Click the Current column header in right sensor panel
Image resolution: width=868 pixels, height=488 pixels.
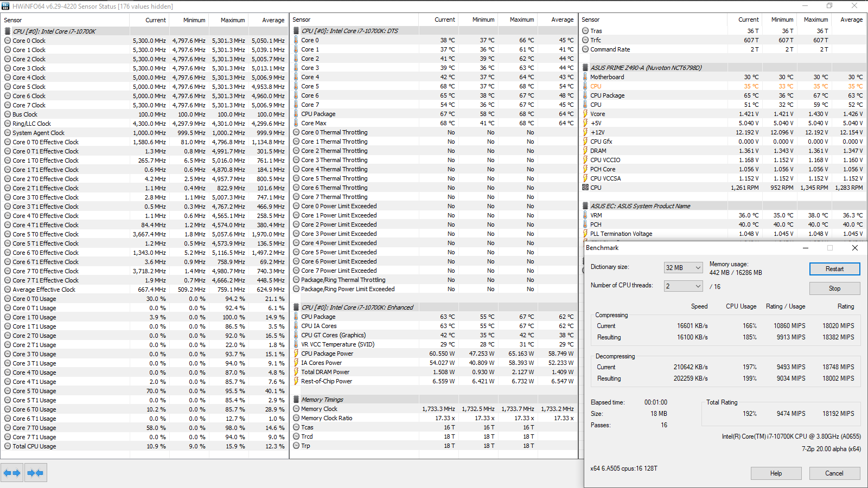click(749, 20)
